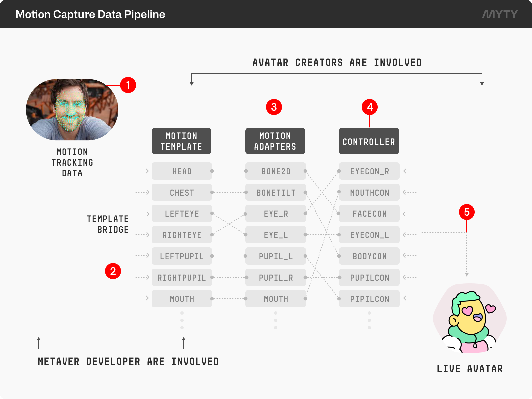Image resolution: width=532 pixels, height=399 pixels.
Task: Click the MYTY logo in header
Action: tap(500, 14)
